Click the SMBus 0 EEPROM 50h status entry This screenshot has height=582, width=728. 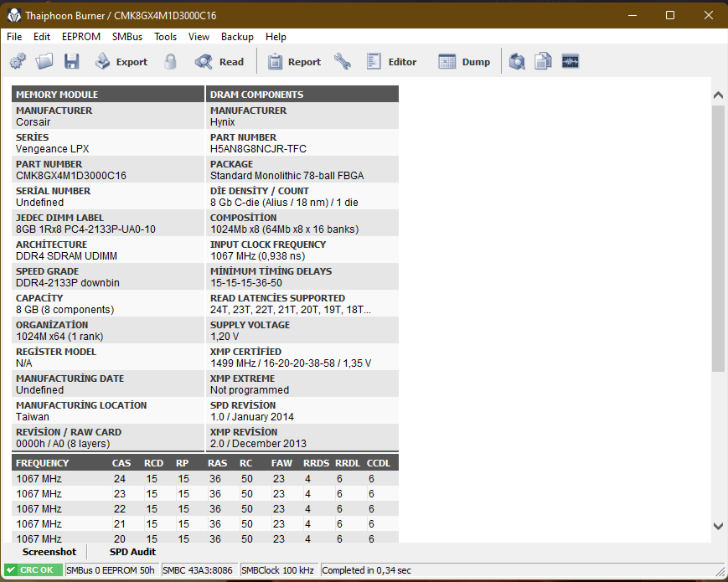(x=111, y=570)
